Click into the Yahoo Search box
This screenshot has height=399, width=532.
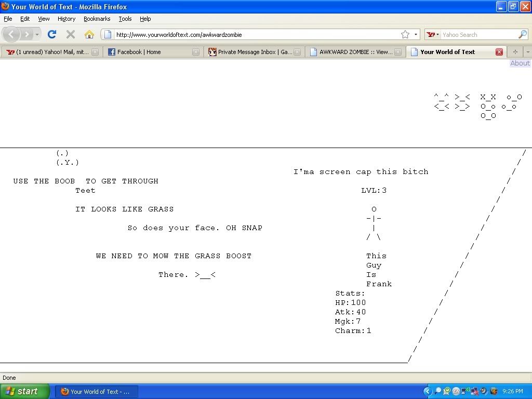478,35
